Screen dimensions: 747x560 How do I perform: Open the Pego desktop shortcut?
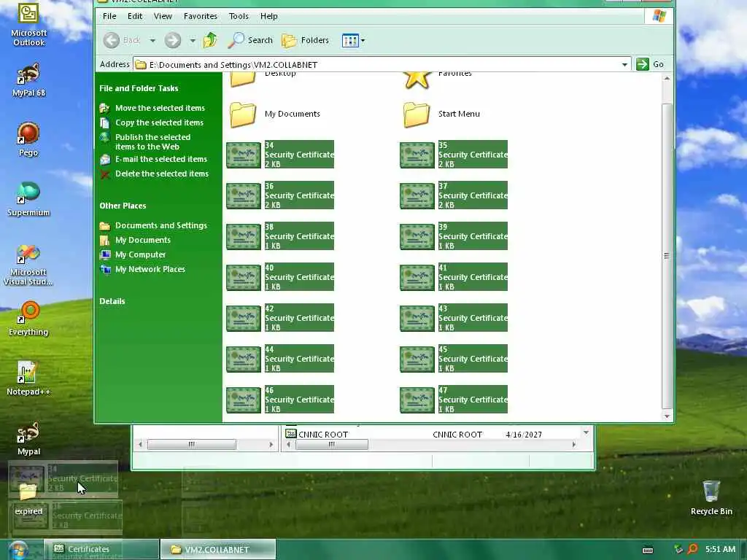pos(28,139)
